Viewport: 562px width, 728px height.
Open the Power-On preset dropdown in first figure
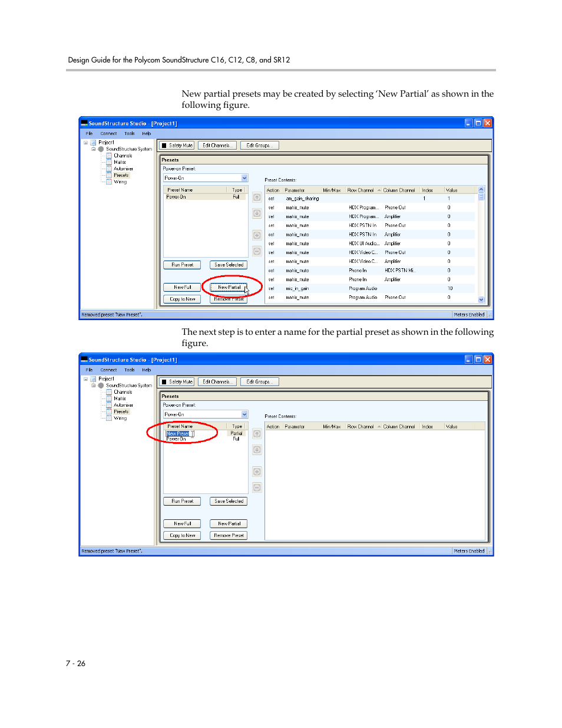(x=244, y=178)
